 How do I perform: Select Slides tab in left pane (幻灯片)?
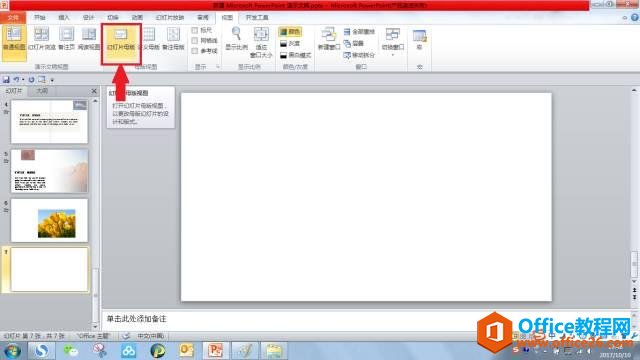[13, 91]
